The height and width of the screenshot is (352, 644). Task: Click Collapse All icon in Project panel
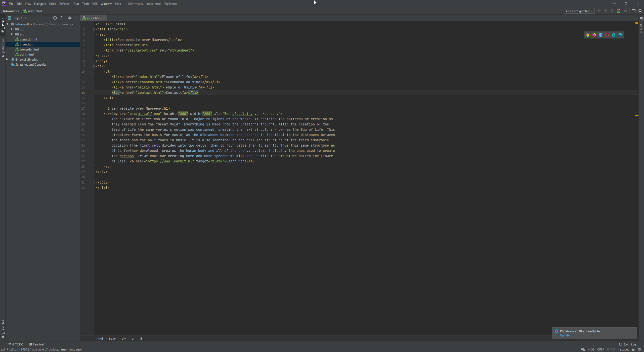[62, 18]
